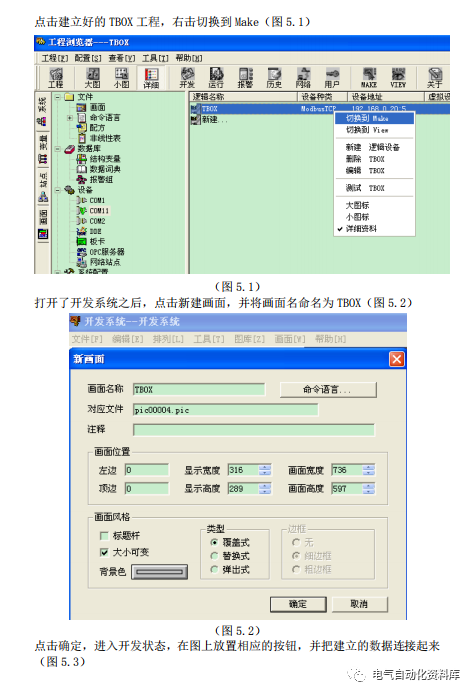Click the VIEW toolbar icon
The height and width of the screenshot is (695, 474).
click(398, 78)
